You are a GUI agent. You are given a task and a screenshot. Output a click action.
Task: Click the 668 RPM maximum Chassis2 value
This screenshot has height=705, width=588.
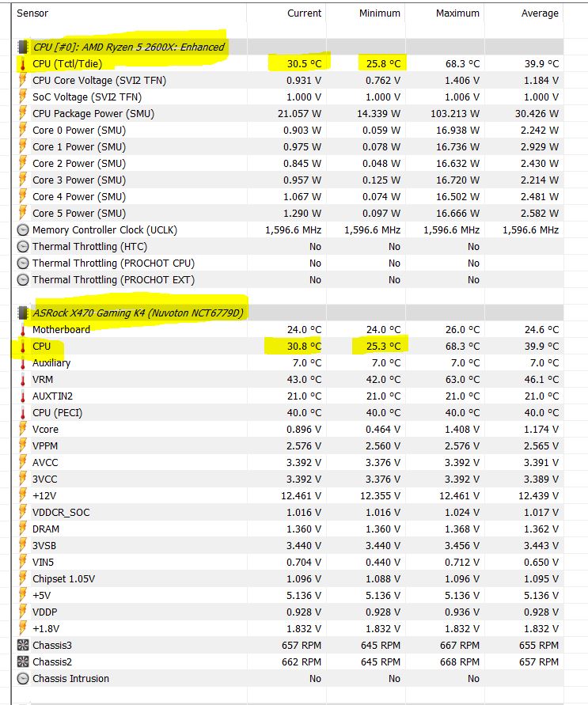pos(460,662)
